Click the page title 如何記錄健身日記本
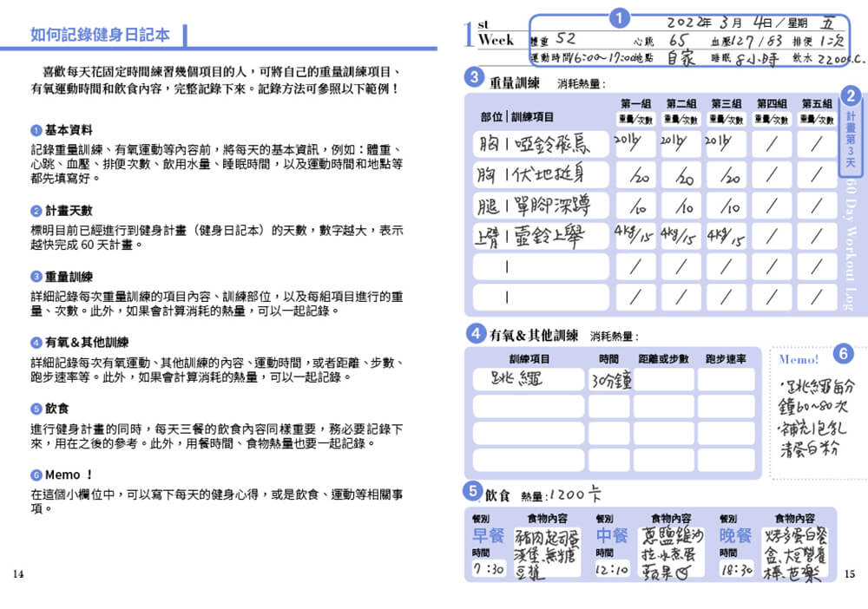This screenshot has height=609, width=868. tap(100, 35)
